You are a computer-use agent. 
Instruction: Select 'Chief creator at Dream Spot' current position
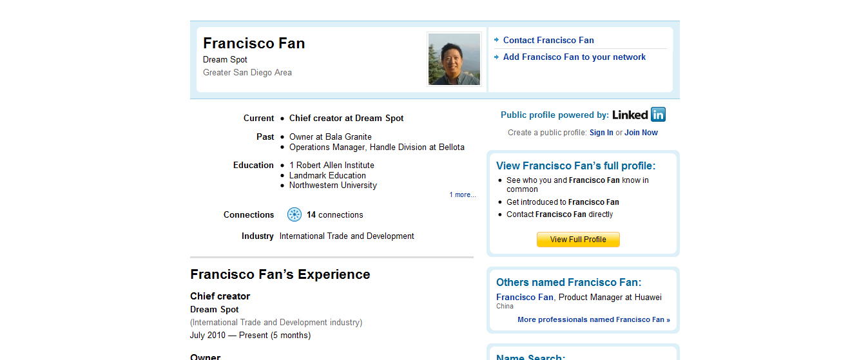pos(346,118)
